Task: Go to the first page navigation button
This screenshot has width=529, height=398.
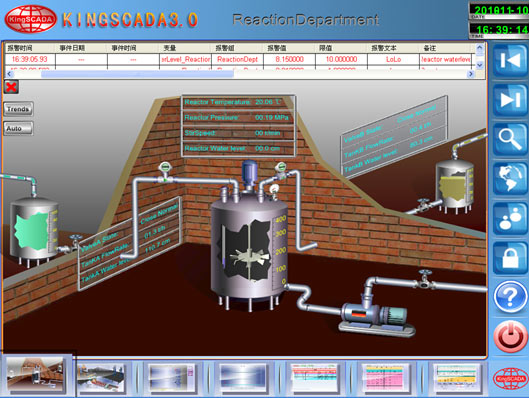Action: point(510,61)
